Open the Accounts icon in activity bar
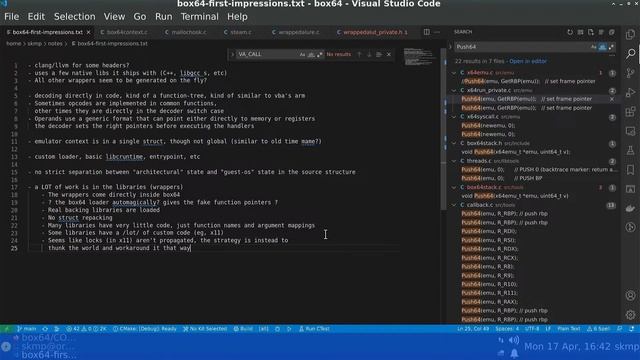 click(x=631, y=295)
